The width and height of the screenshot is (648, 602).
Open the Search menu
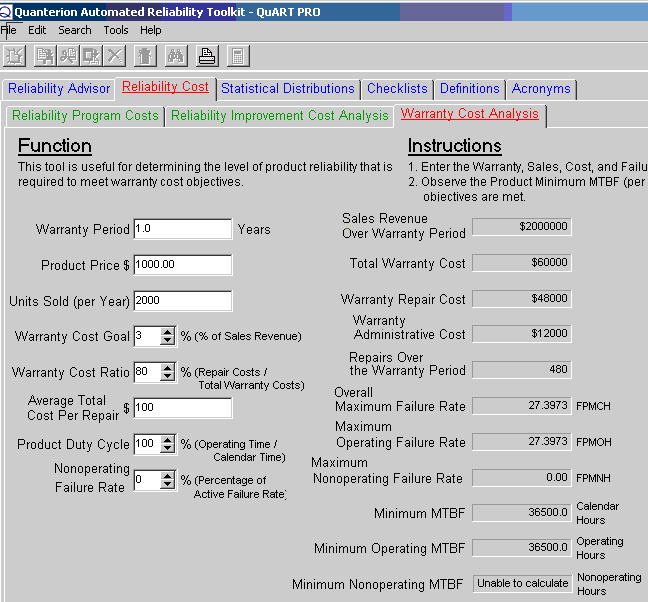tap(75, 30)
